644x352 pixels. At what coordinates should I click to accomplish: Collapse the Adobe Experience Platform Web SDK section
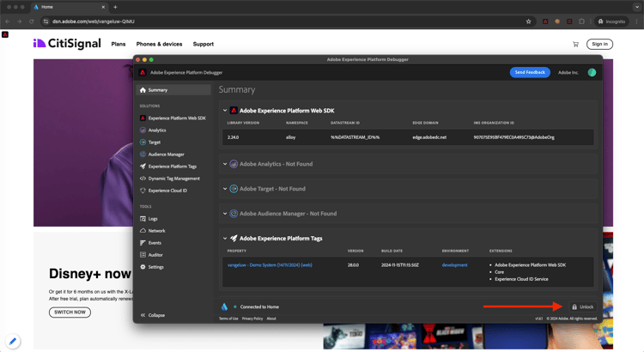point(225,111)
